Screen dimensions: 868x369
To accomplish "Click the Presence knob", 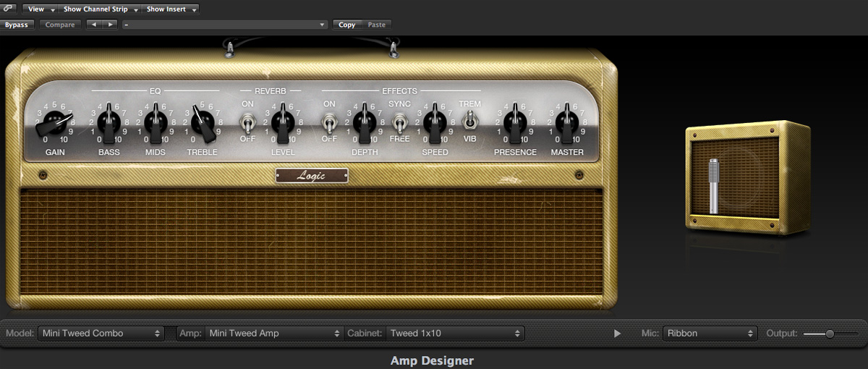I will 515,123.
